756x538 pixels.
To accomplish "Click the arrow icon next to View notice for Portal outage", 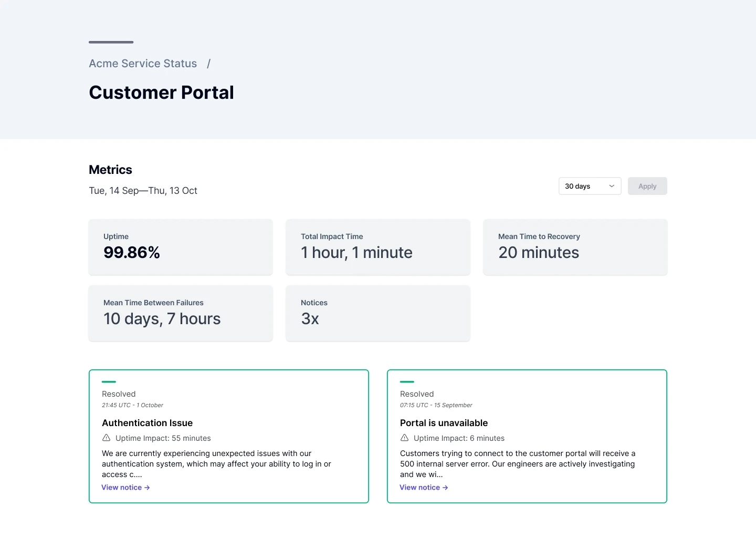I will [445, 488].
